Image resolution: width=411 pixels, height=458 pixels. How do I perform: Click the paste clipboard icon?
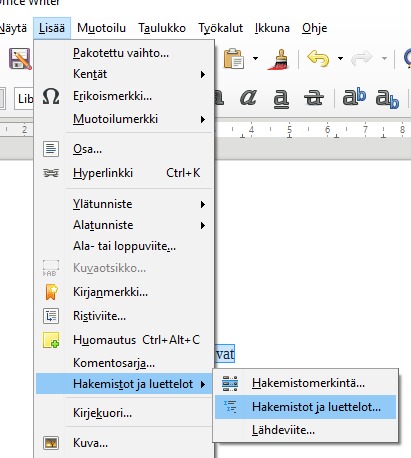tap(234, 58)
